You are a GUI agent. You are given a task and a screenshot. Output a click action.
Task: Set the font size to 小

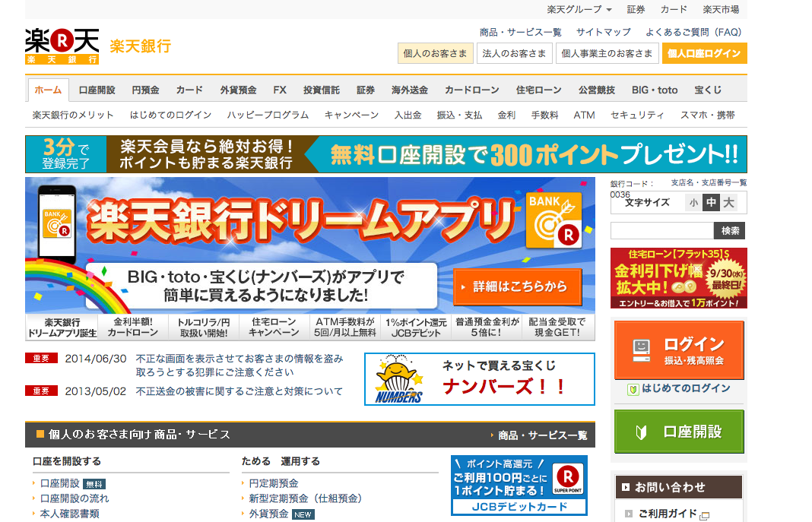click(693, 203)
